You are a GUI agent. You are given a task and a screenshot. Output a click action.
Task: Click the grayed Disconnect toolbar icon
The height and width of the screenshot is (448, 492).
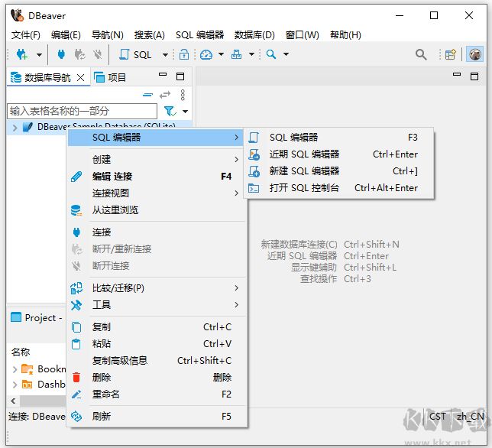(x=98, y=54)
